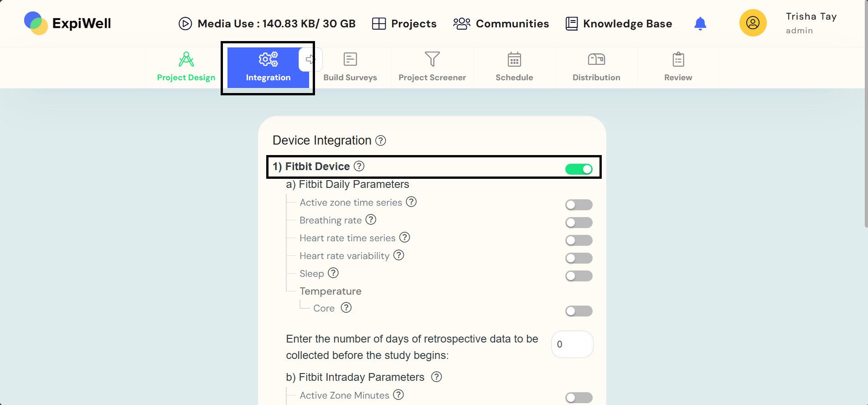Click the Project Screener funnel icon
This screenshot has height=405, width=868.
click(432, 59)
